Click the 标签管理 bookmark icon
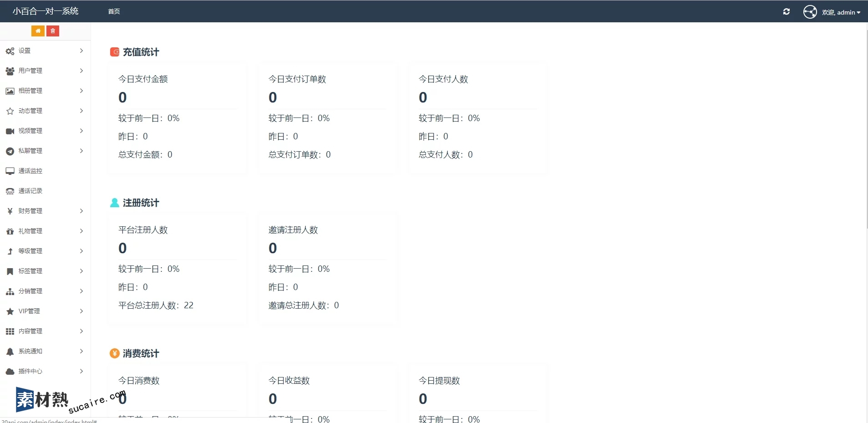The image size is (868, 423). [x=10, y=271]
